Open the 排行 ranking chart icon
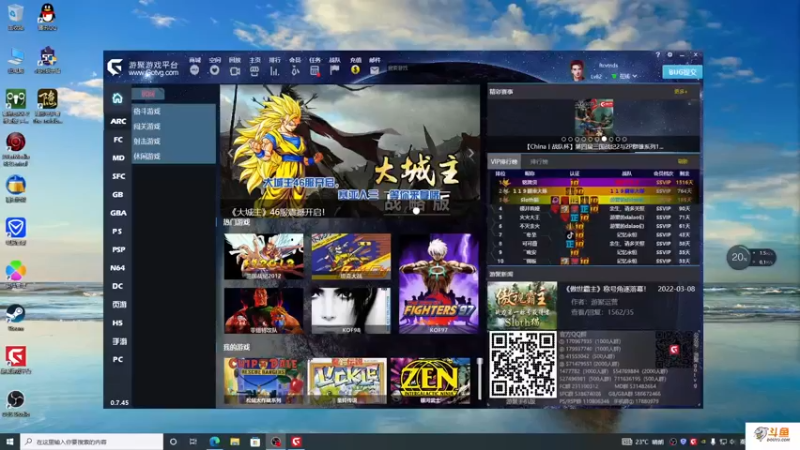Viewport: 800px width, 450px height. point(274,71)
